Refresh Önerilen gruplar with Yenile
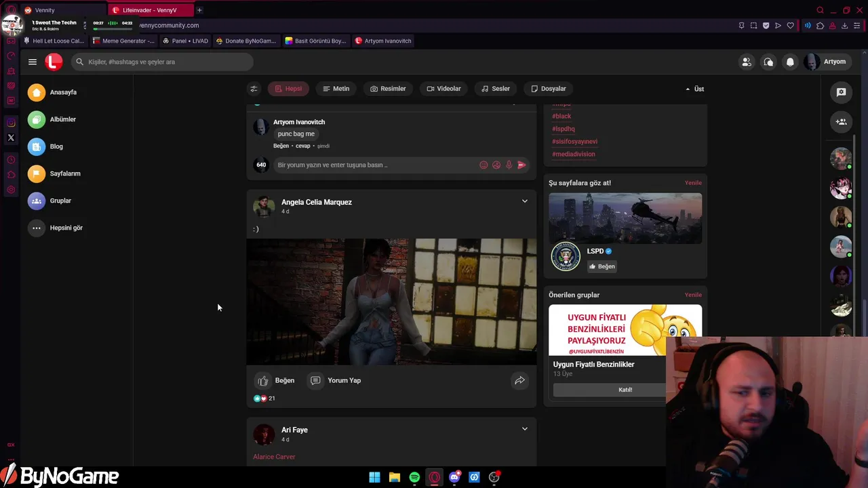This screenshot has height=488, width=868. coord(693,295)
